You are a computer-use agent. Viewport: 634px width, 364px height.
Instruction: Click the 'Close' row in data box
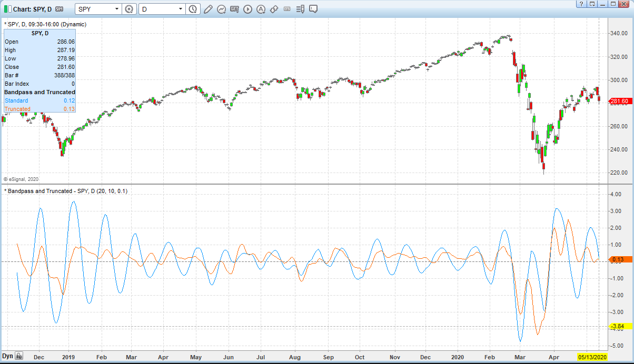tap(40, 67)
